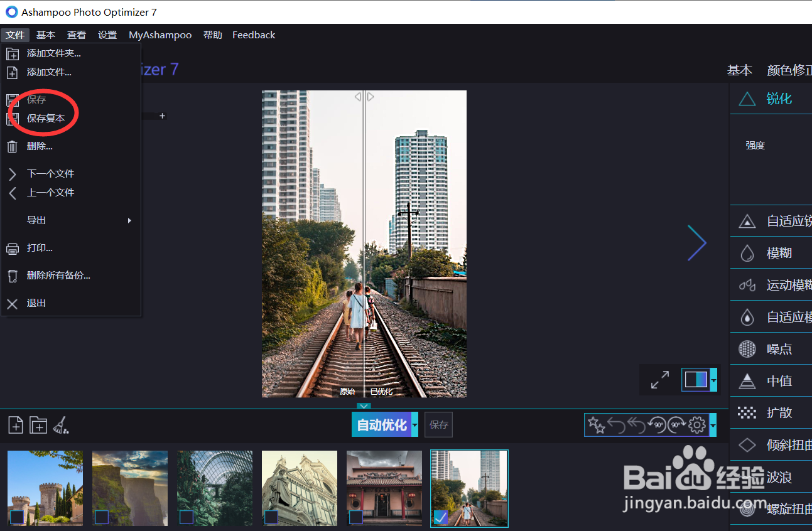Click the undo-all double arrow icon

(636, 426)
